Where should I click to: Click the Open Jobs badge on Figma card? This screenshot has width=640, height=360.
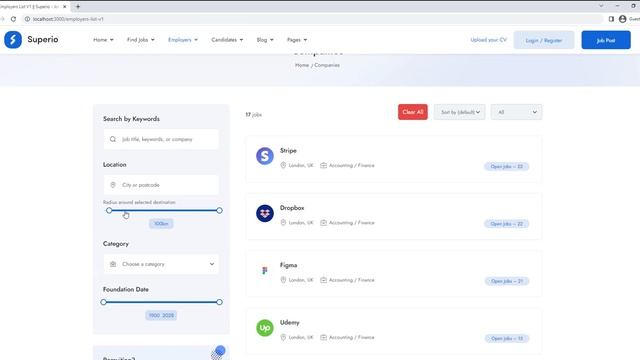coord(507,281)
